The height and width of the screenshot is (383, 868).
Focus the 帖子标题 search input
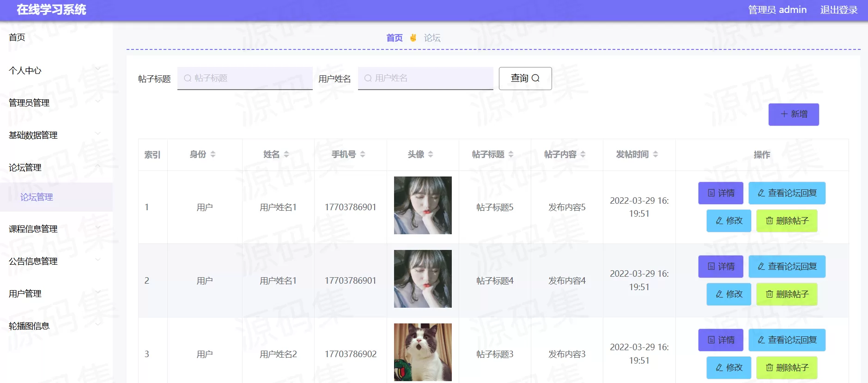click(245, 78)
